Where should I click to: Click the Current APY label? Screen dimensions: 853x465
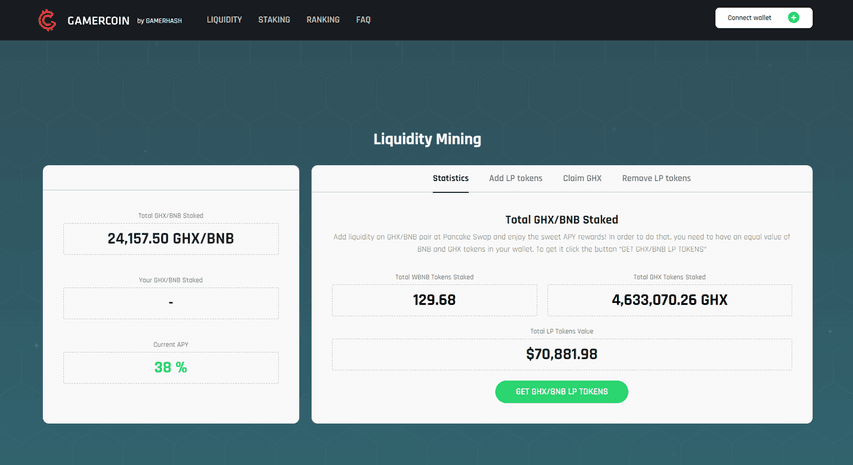pos(171,345)
